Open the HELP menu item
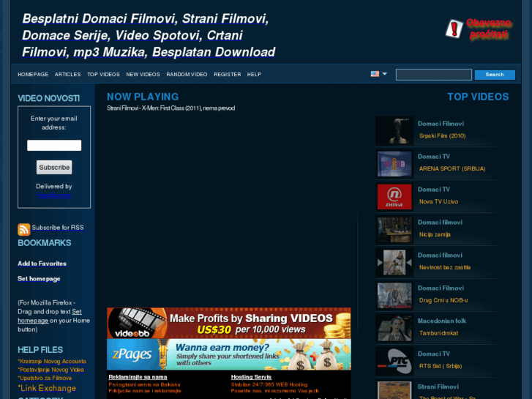532x399 pixels. point(254,75)
